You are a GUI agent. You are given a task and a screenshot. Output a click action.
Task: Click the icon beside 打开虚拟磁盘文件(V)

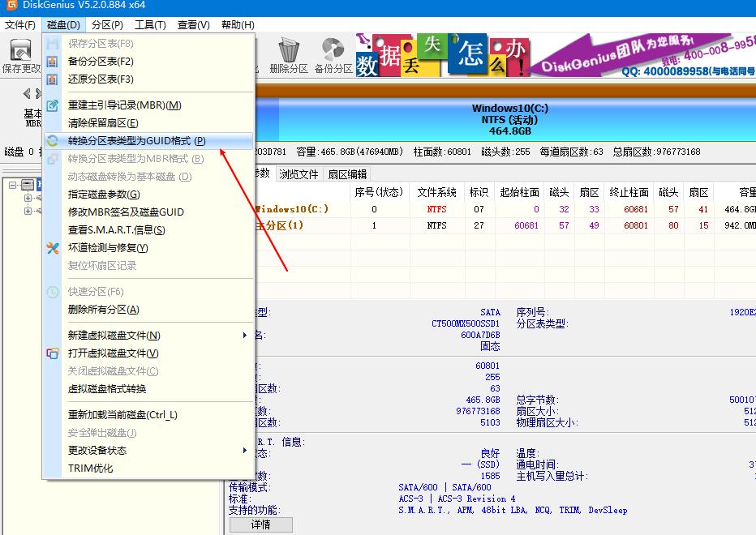pos(54,353)
